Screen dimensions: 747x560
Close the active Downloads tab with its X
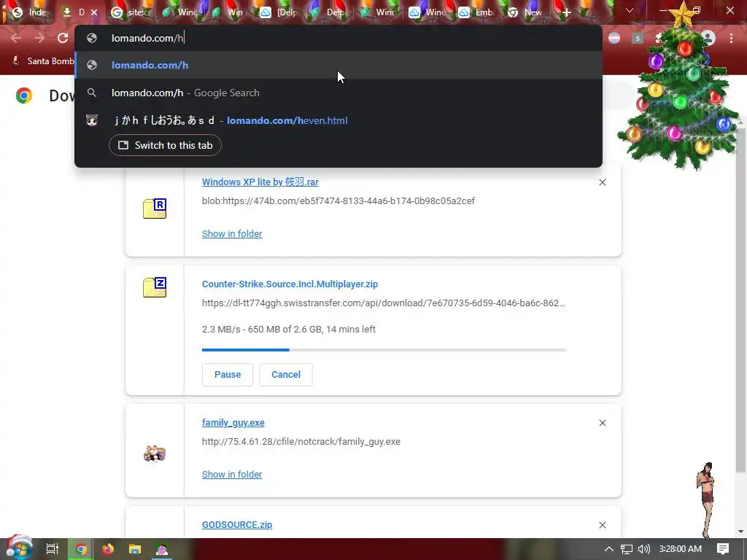94,12
